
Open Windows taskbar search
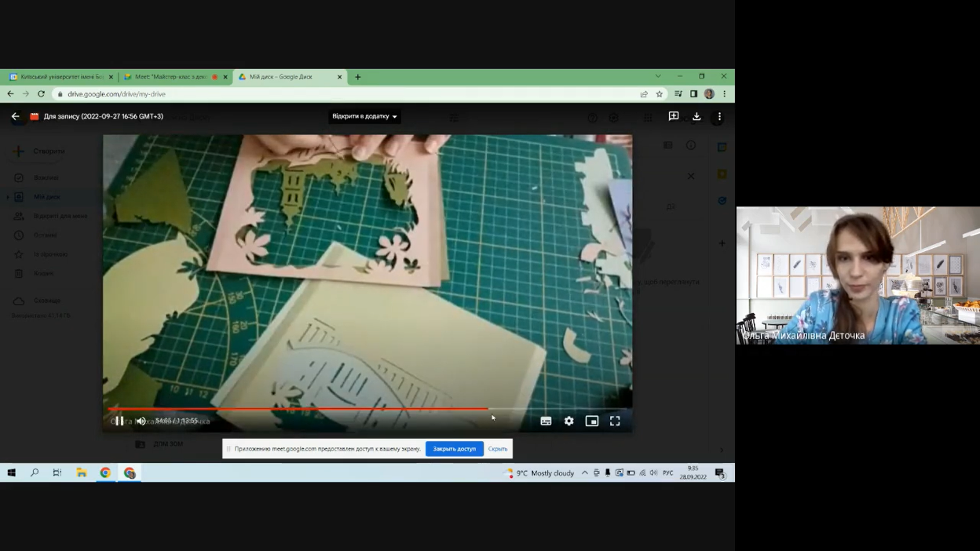pos(35,473)
